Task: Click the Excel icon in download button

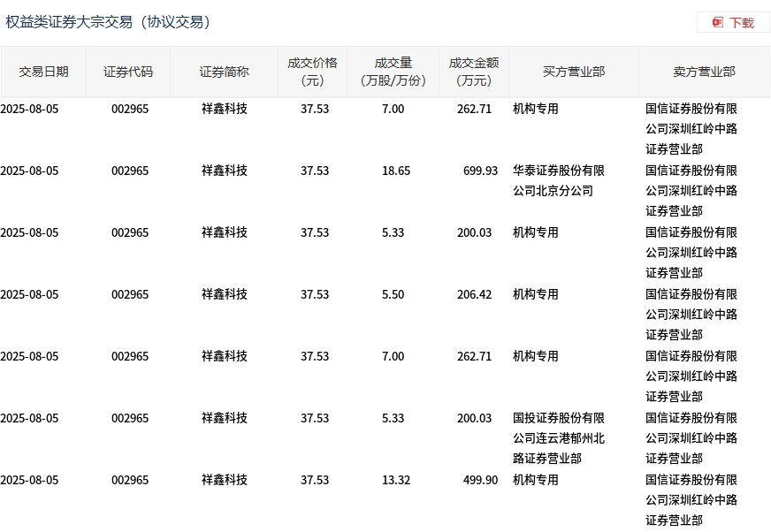Action: coord(718,23)
